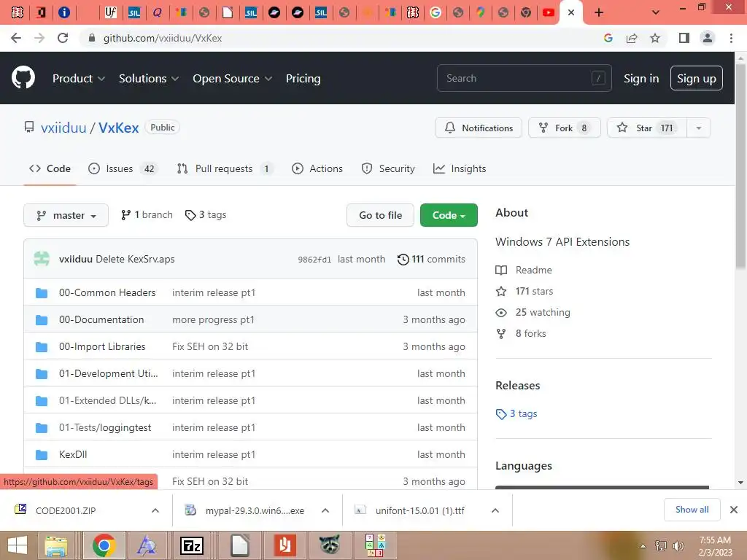Open 7-Zip from the taskbar

192,545
